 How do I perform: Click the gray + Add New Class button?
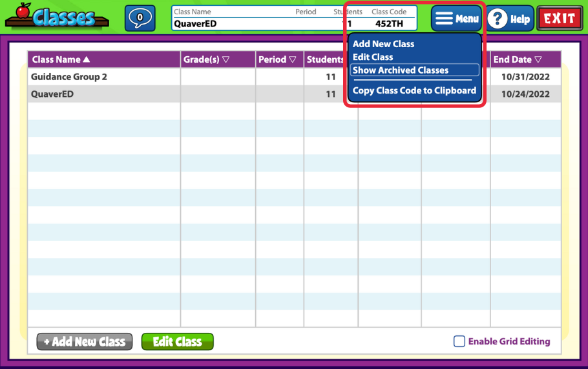tap(85, 342)
